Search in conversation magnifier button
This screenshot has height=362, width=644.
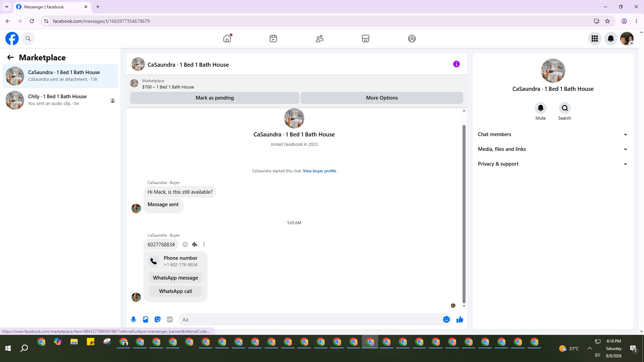tap(565, 108)
